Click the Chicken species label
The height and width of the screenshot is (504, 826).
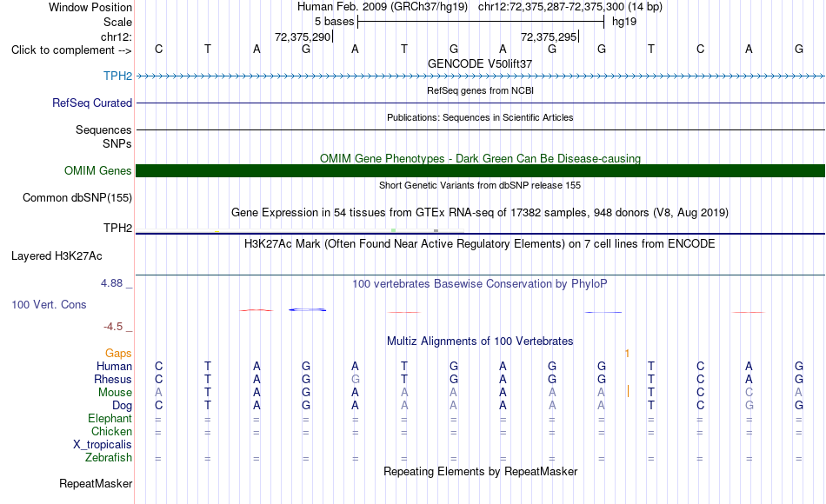111,432
